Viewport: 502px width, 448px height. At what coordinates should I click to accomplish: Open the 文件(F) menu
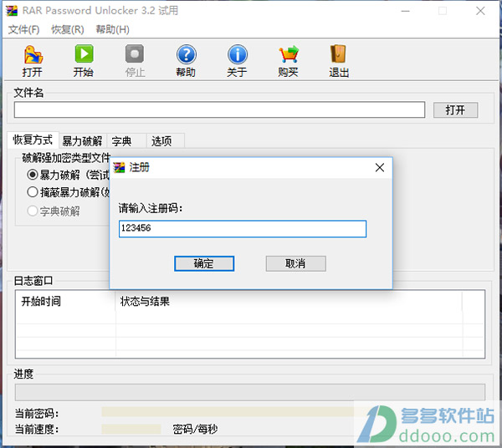click(x=23, y=30)
